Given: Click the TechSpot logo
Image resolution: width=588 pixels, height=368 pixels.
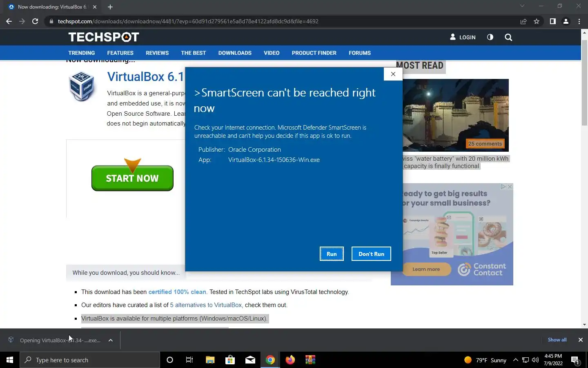Looking at the screenshot, I should tap(104, 37).
